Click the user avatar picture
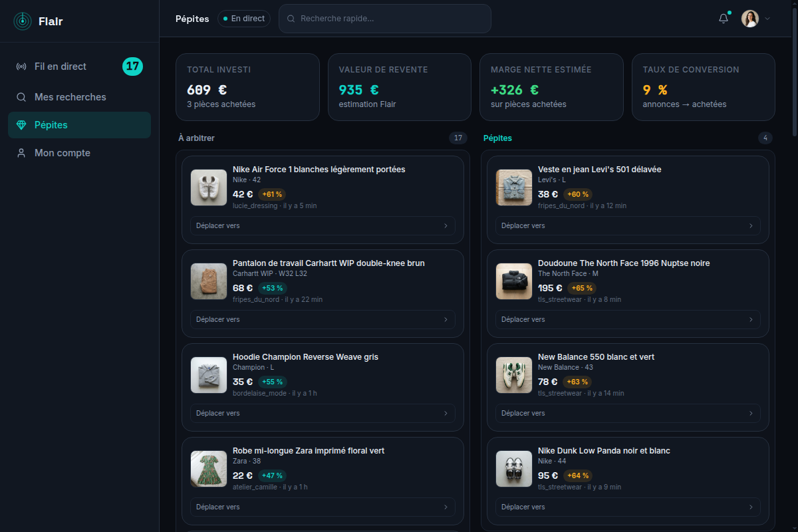 click(x=750, y=19)
